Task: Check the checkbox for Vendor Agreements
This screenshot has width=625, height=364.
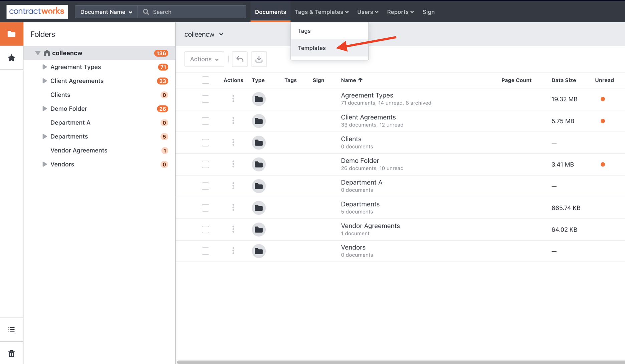Action: pos(205,229)
